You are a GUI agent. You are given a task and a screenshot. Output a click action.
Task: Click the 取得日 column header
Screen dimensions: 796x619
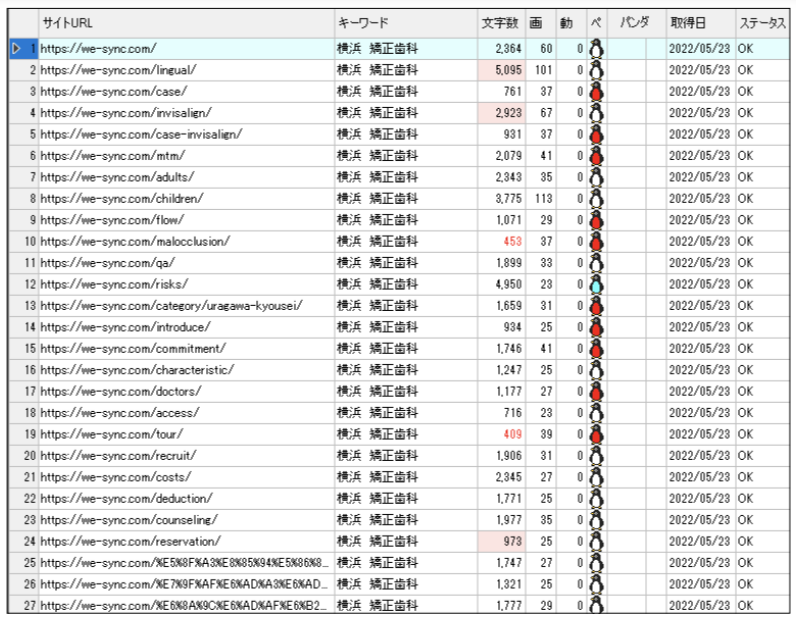pyautogui.click(x=699, y=23)
